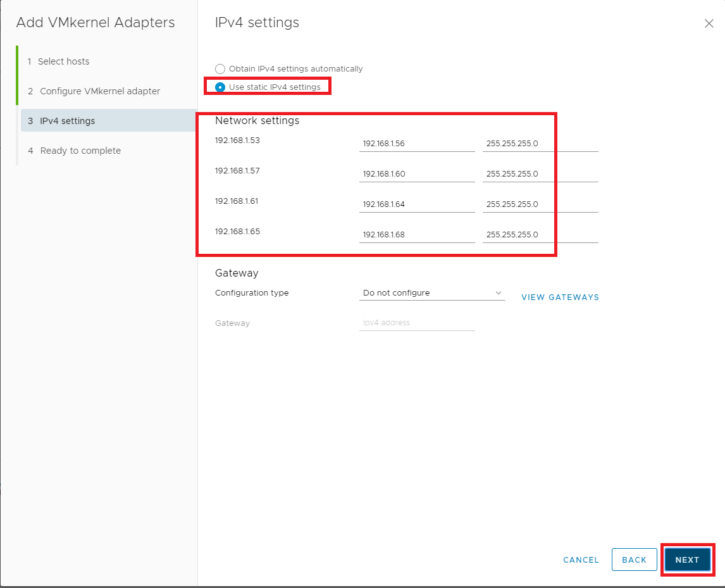Edit the IP field showing 192.168.1.64
The height and width of the screenshot is (588, 725).
click(416, 204)
